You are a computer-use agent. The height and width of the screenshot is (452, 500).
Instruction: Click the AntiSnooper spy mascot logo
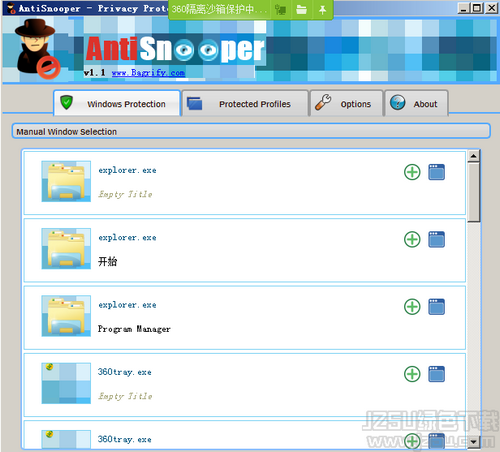coord(37,49)
